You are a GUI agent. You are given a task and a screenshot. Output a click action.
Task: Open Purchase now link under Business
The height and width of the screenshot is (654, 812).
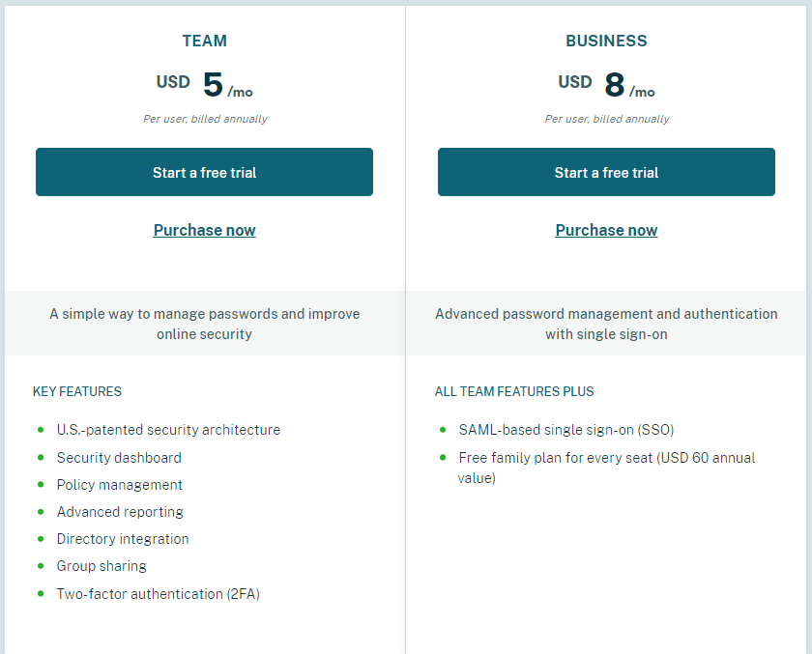[x=606, y=230]
